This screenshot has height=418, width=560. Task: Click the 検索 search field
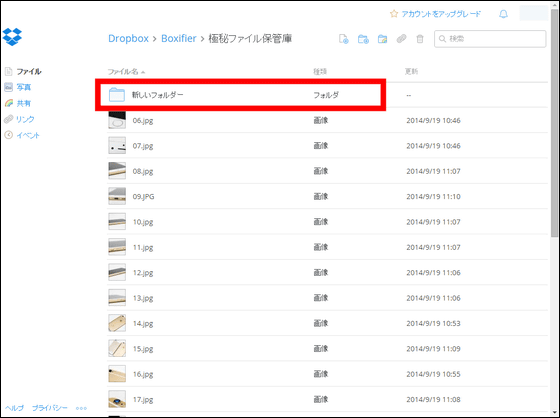[490, 39]
